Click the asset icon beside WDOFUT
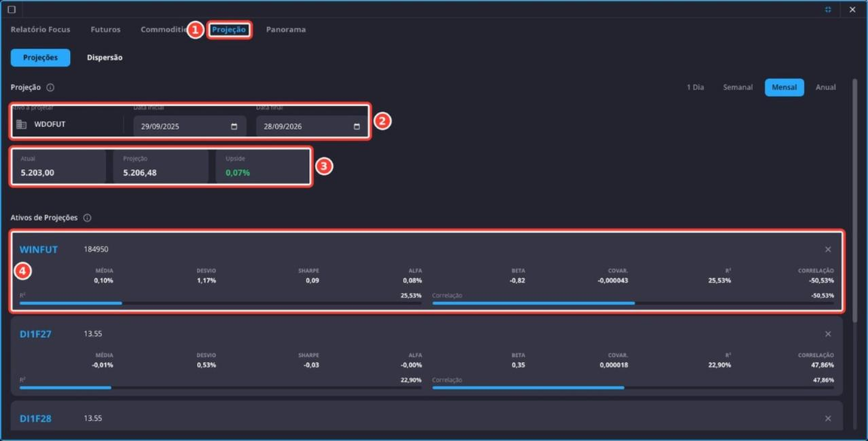868x441 pixels. 21,125
